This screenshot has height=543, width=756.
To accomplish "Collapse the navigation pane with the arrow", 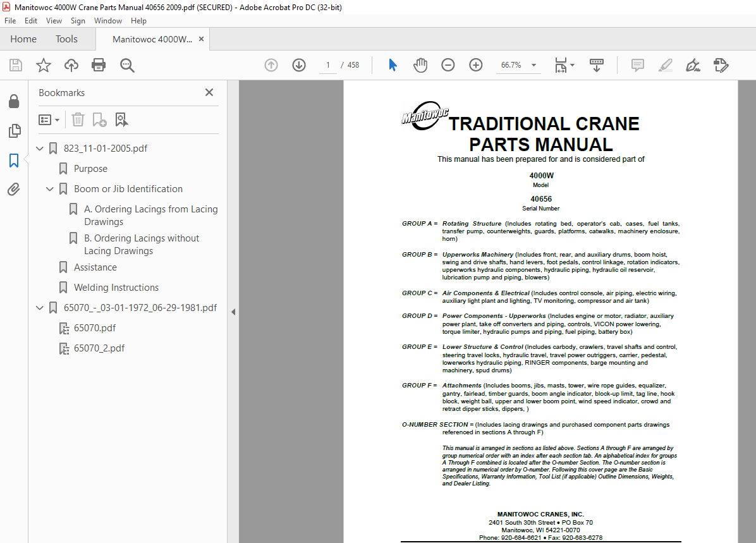I will click(x=233, y=312).
